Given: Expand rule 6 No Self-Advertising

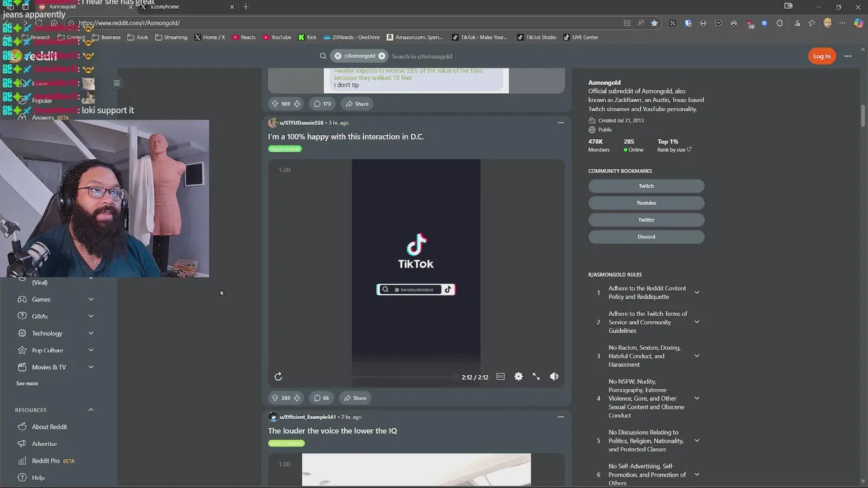Looking at the screenshot, I should [x=696, y=474].
